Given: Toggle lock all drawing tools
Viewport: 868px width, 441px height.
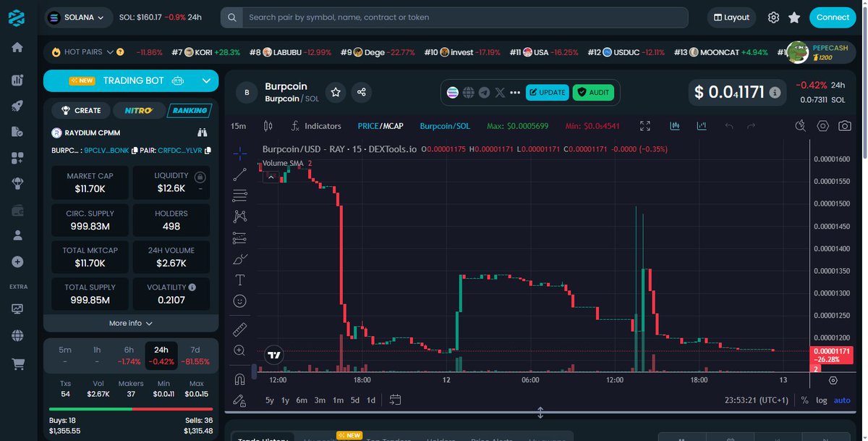Looking at the screenshot, I should pos(240,400).
